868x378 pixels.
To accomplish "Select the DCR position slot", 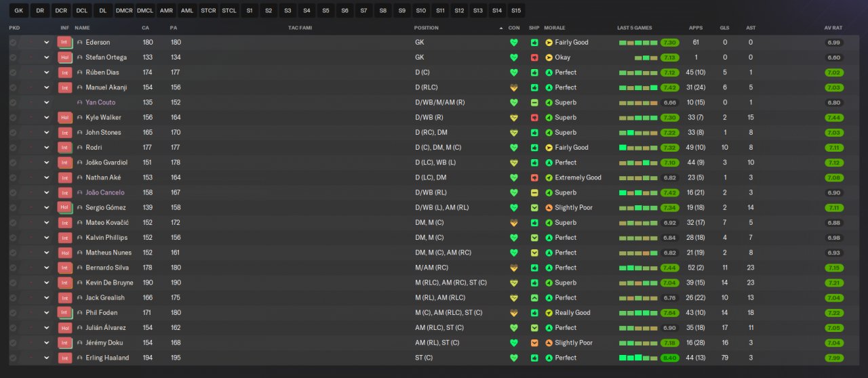I will point(61,10).
